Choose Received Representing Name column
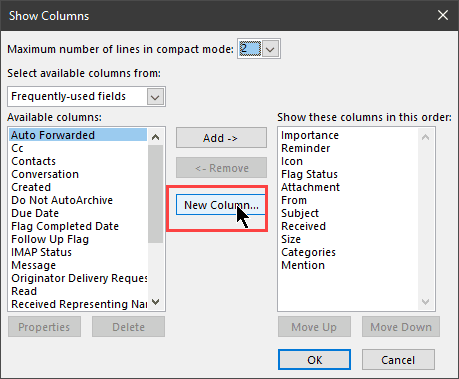The width and height of the screenshot is (459, 379). [79, 304]
